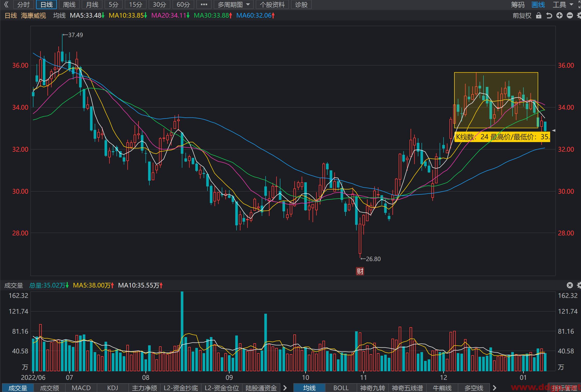
Task: Expand more sub-indicators with right chevron after 陆股通资金
Action: click(x=285, y=388)
